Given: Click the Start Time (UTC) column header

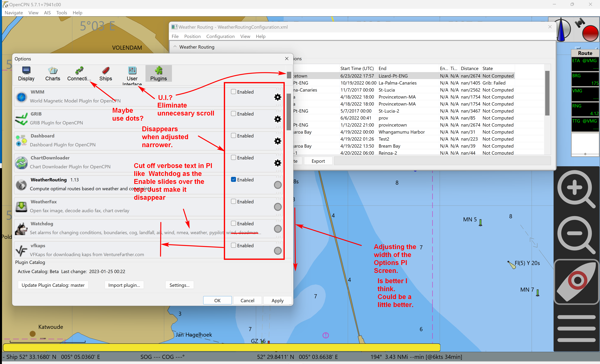Looking at the screenshot, I should [357, 68].
